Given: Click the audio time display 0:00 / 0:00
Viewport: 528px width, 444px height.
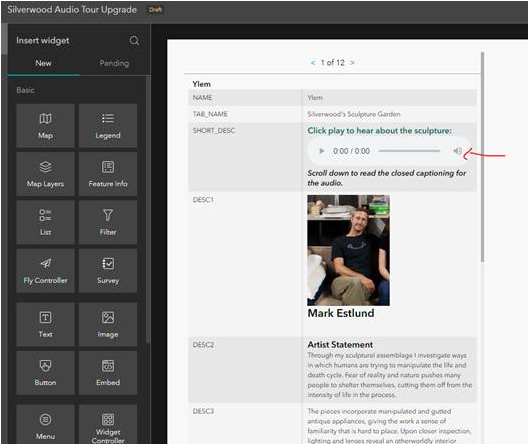Looking at the screenshot, I should pyautogui.click(x=351, y=151).
